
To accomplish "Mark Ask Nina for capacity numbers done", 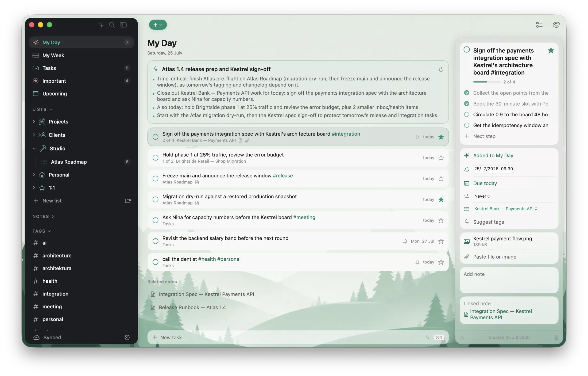I will (x=155, y=220).
